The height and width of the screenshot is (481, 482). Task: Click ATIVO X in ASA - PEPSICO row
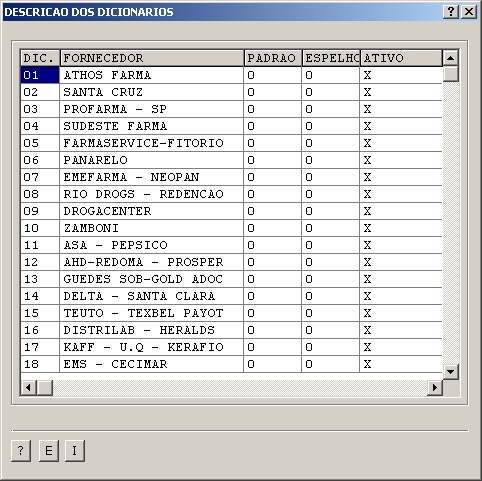[401, 245]
